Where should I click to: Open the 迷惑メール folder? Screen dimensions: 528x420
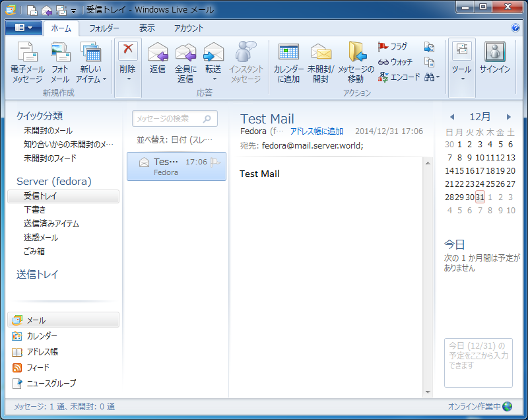pos(41,238)
